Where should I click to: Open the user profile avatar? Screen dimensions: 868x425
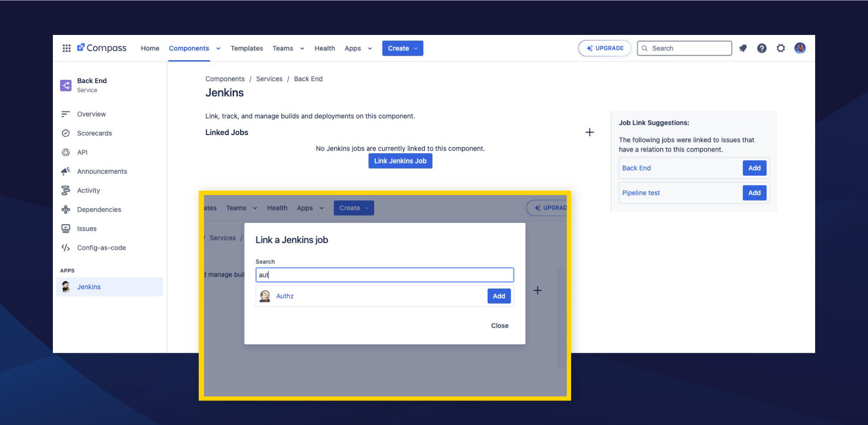click(800, 48)
